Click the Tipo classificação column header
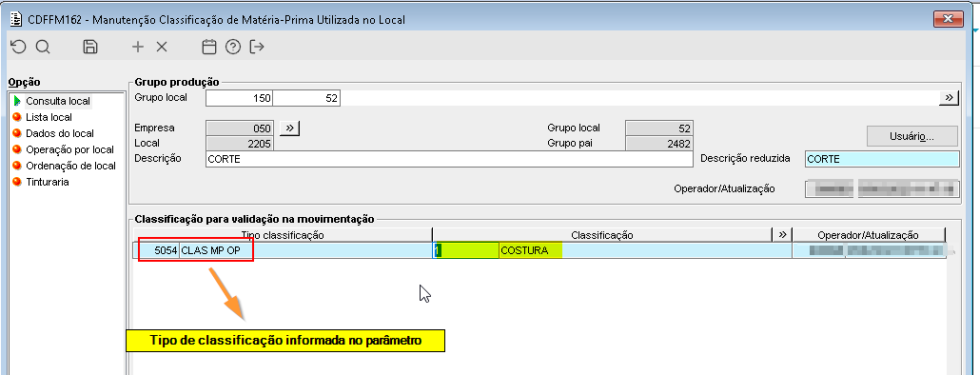The image size is (980, 375). tap(283, 235)
